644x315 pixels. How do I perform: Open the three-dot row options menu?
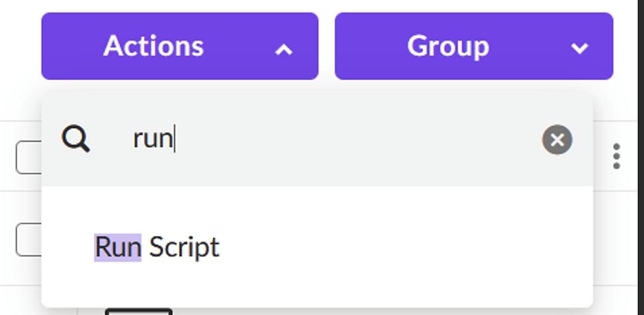616,157
